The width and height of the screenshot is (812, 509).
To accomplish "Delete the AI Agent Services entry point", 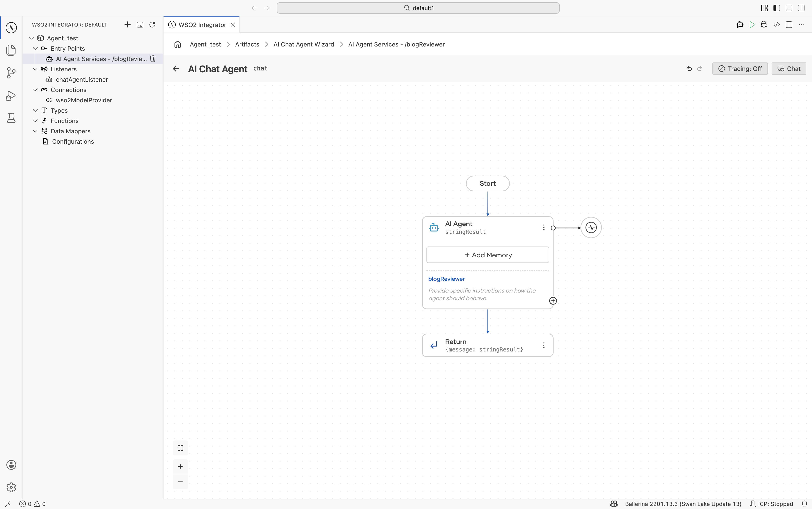I will (x=152, y=58).
